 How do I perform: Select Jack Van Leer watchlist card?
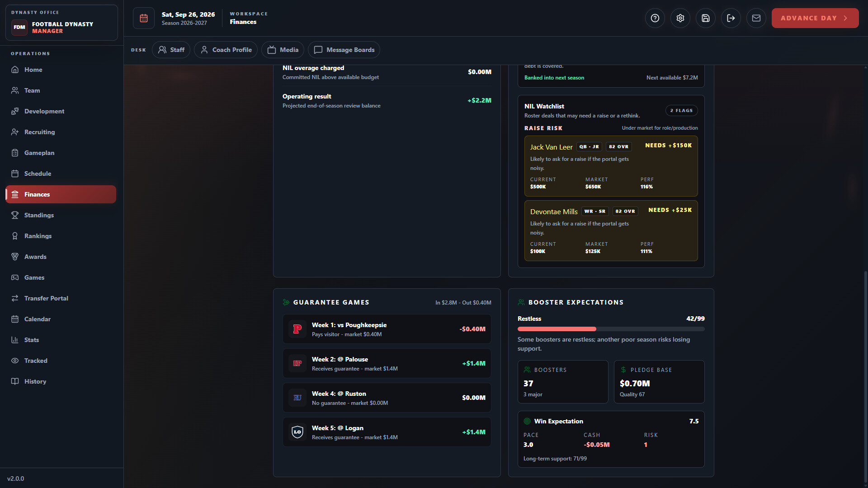pos(611,166)
